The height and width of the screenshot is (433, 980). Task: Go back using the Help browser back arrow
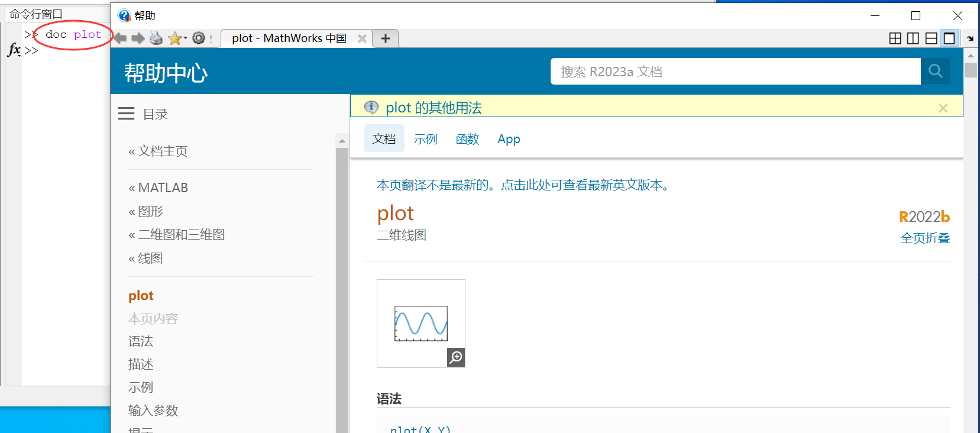(x=120, y=38)
